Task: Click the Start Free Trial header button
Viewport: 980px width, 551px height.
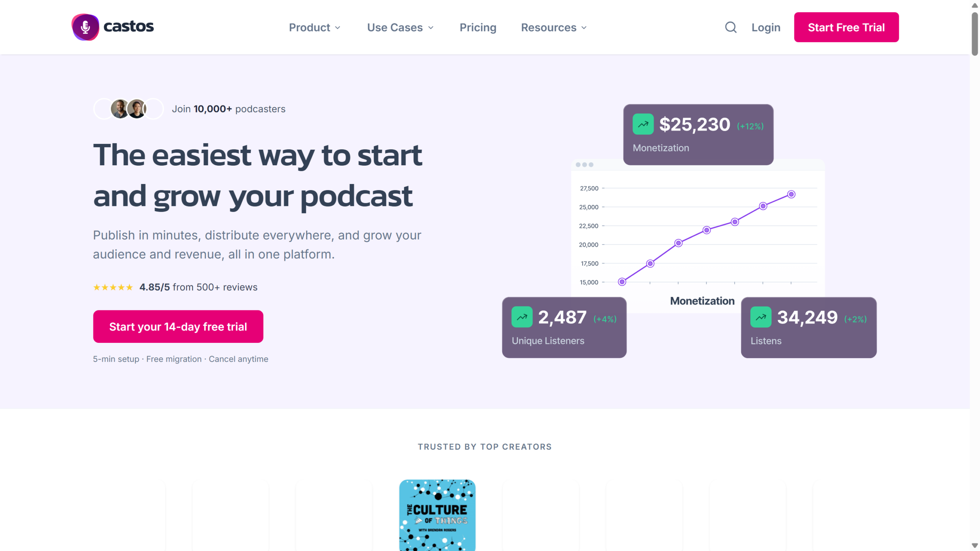Action: point(846,27)
